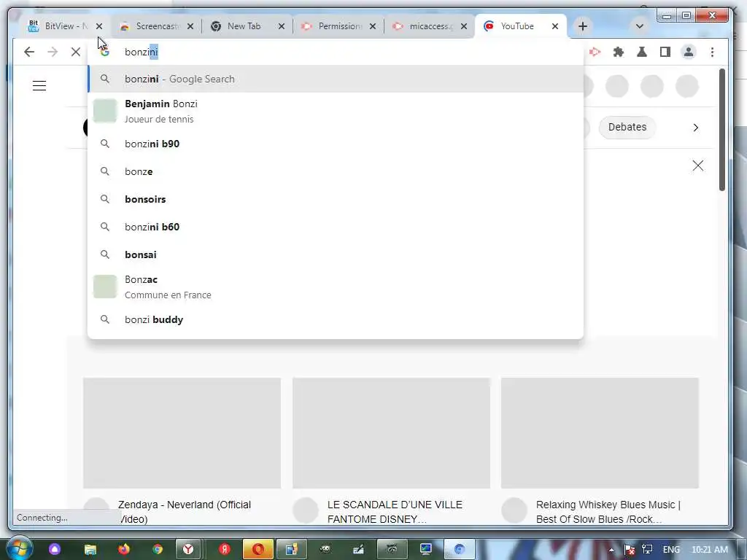This screenshot has width=747, height=560.
Task: Open the 'Zendaya - Neverland' video title
Action: coord(185,511)
